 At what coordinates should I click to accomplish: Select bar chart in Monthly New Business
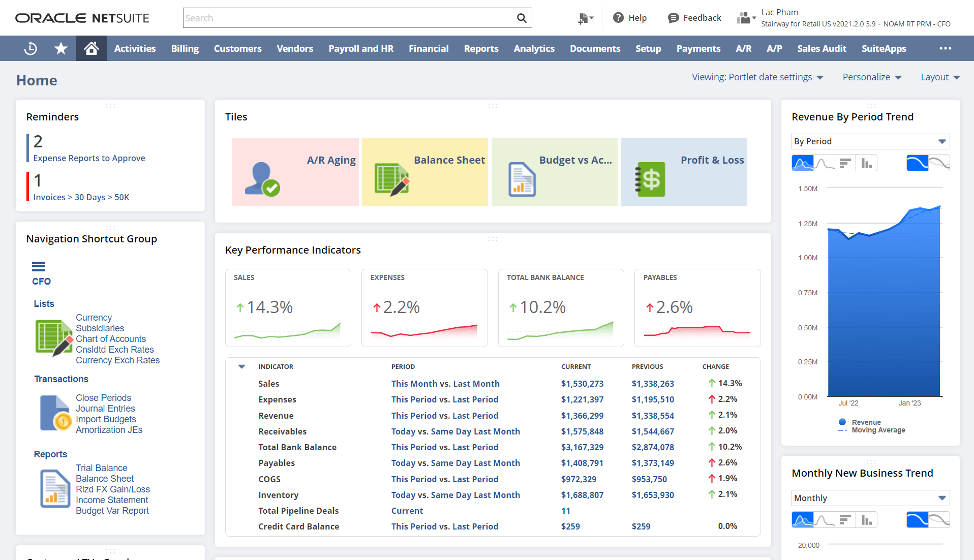(845, 520)
